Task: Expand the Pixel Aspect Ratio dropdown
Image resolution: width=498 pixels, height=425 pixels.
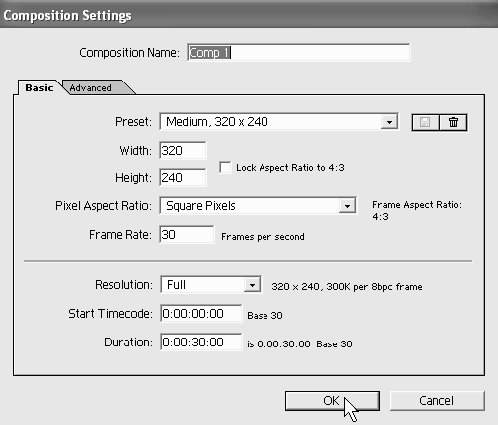Action: click(347, 206)
